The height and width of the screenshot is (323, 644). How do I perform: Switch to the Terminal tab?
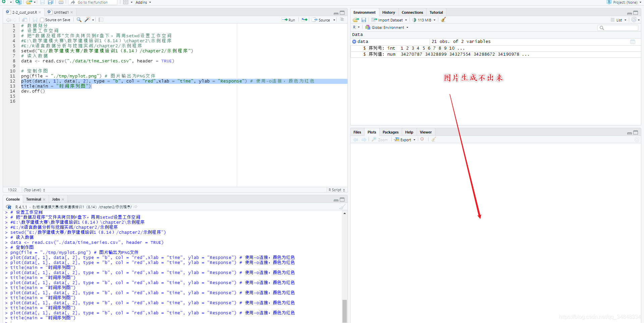point(34,199)
